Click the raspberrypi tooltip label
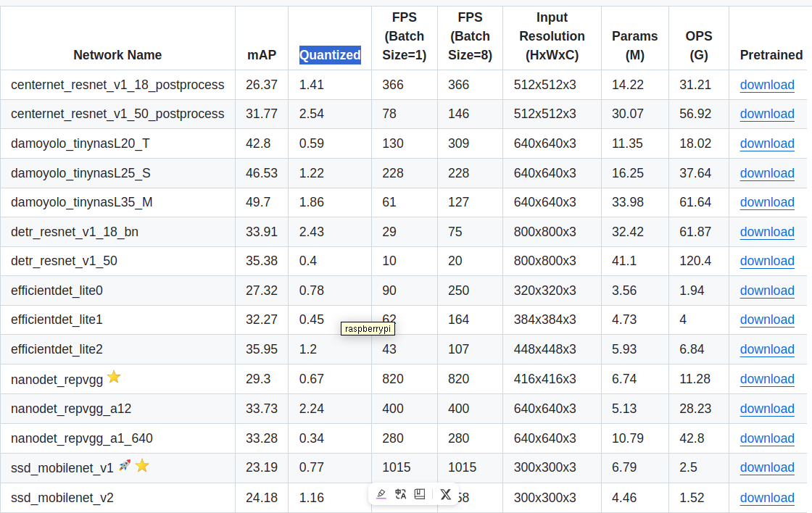 pyautogui.click(x=368, y=329)
